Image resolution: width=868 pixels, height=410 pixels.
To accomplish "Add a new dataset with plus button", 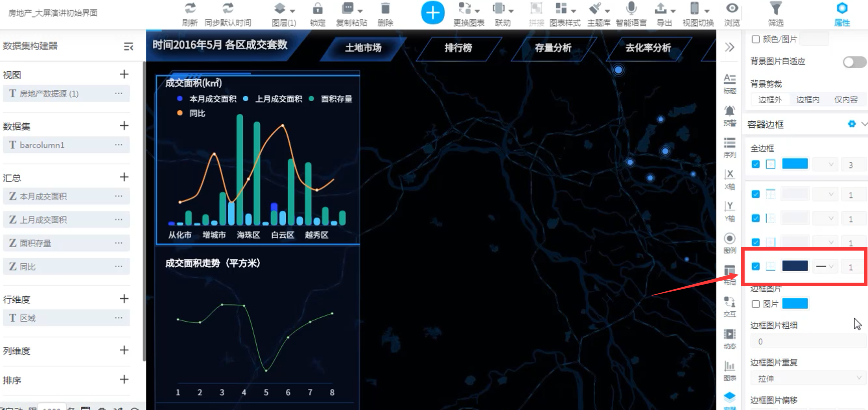I will [124, 126].
